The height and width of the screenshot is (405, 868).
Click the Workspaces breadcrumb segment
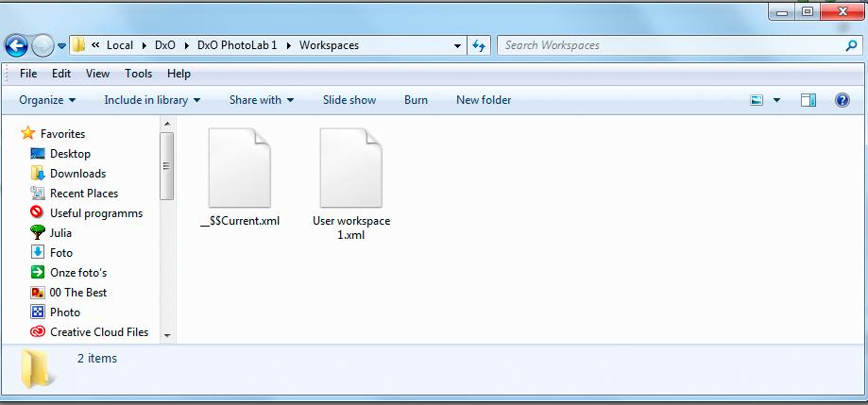[x=329, y=45]
